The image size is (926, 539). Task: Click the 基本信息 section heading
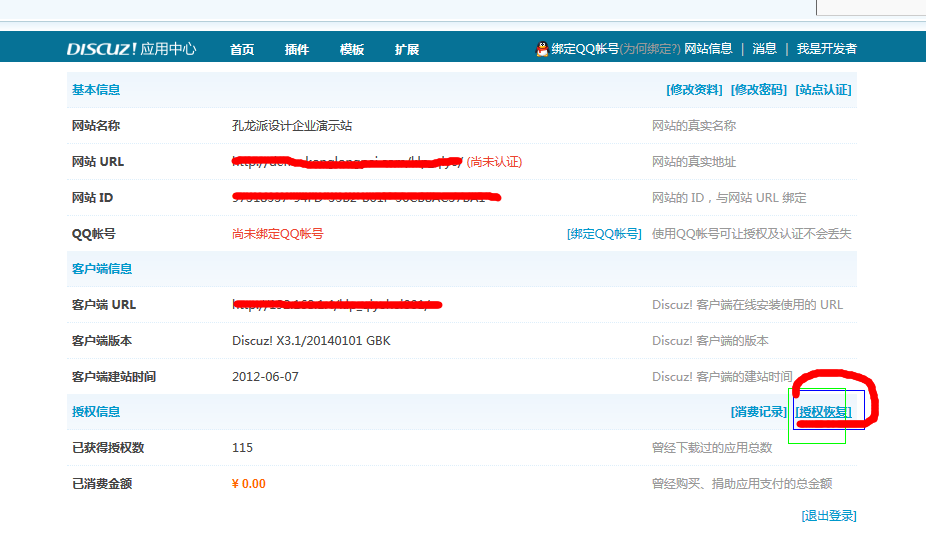tap(96, 90)
